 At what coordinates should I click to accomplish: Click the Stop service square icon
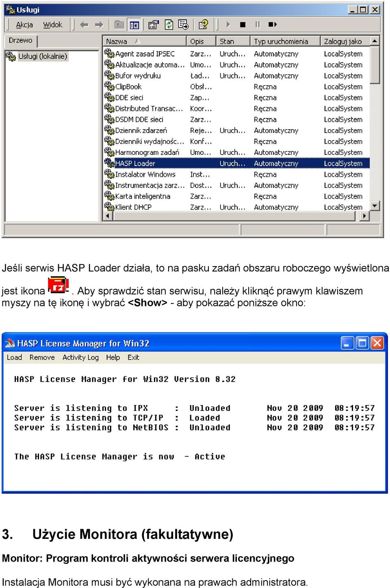tap(243, 25)
